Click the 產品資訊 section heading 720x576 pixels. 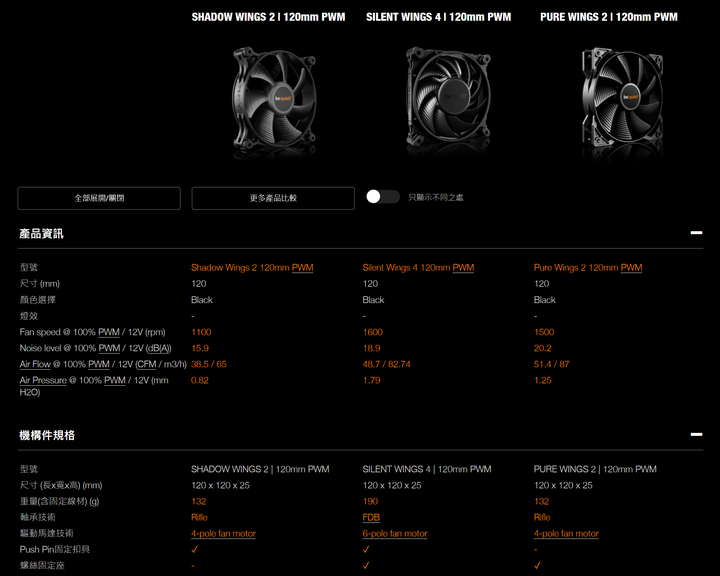[x=41, y=234]
